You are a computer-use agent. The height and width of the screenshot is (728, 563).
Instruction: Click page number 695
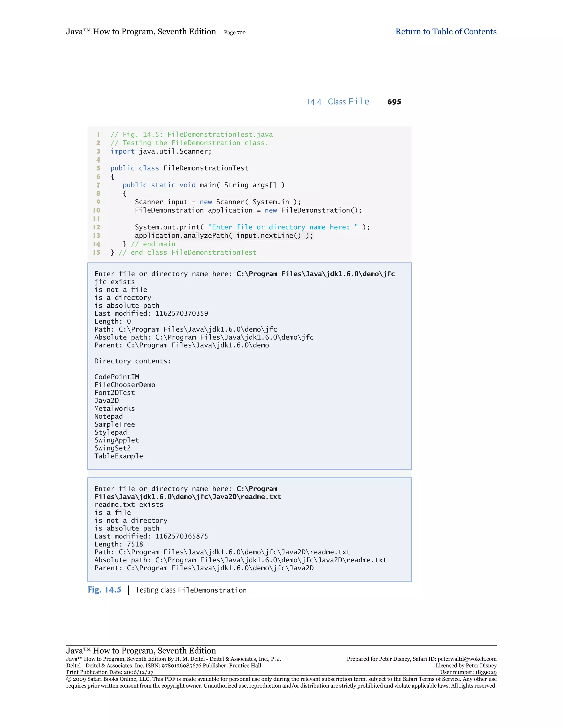pos(394,102)
